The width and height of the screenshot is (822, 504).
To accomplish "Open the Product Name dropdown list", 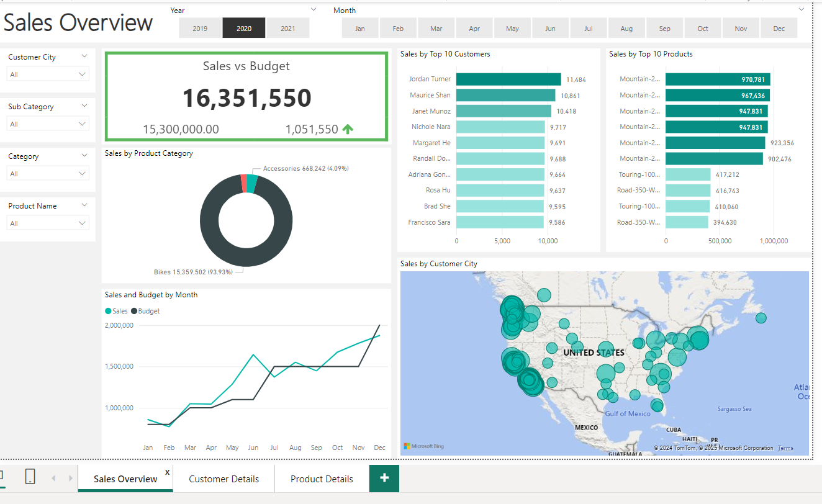I will [48, 223].
